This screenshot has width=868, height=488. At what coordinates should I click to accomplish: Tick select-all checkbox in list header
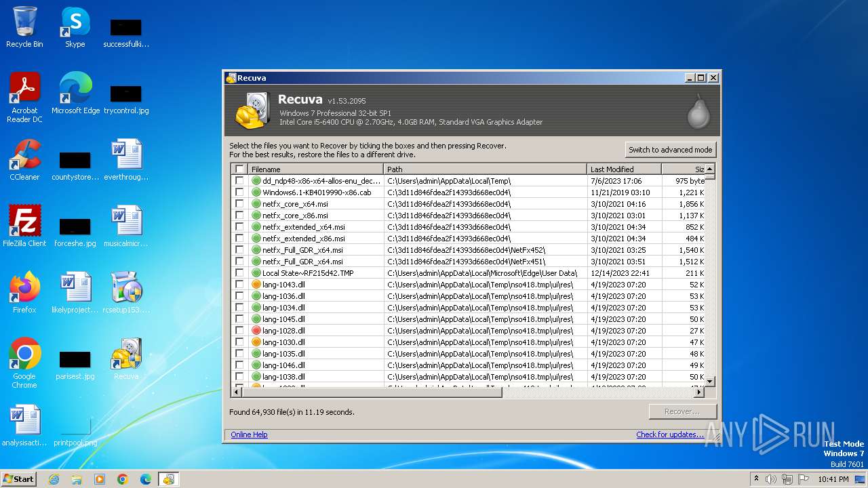[x=239, y=169]
